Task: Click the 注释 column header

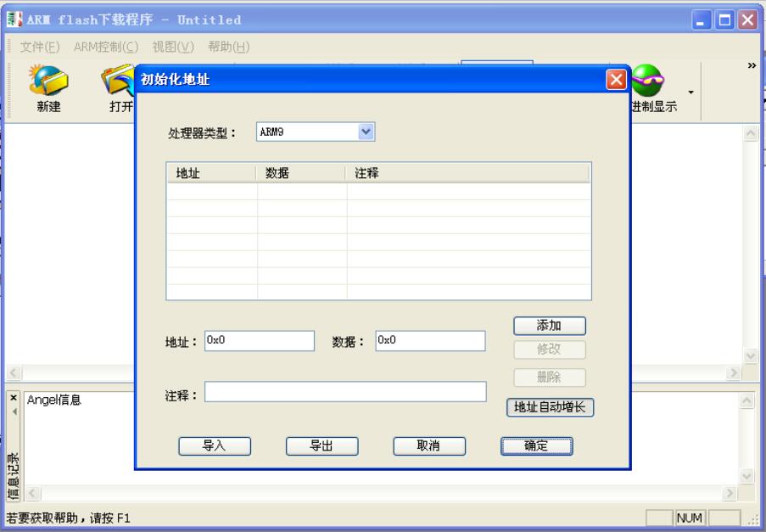Action: click(x=467, y=173)
